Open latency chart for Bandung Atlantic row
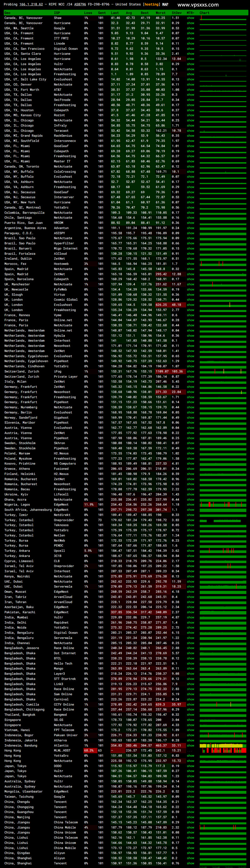 [x=223, y=745]
